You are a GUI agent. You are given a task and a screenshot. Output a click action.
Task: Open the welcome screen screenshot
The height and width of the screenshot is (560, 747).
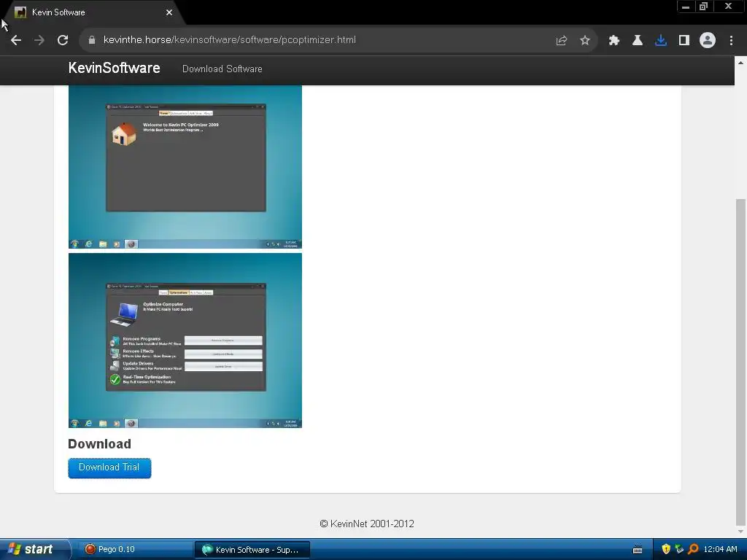185,167
